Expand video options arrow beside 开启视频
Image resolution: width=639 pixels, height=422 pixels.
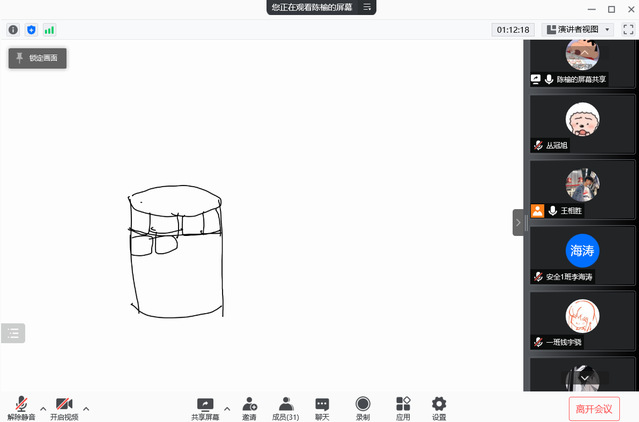(x=86, y=408)
